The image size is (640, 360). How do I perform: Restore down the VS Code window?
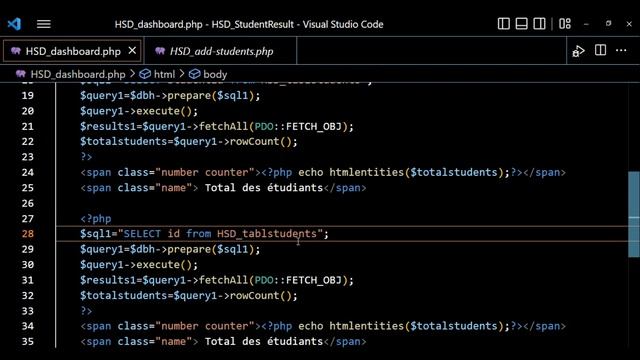(608, 24)
